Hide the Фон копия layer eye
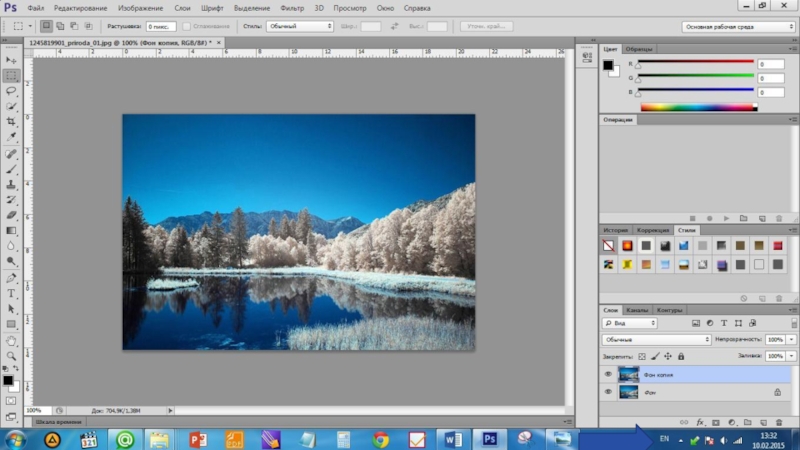The width and height of the screenshot is (800, 450). pos(608,374)
